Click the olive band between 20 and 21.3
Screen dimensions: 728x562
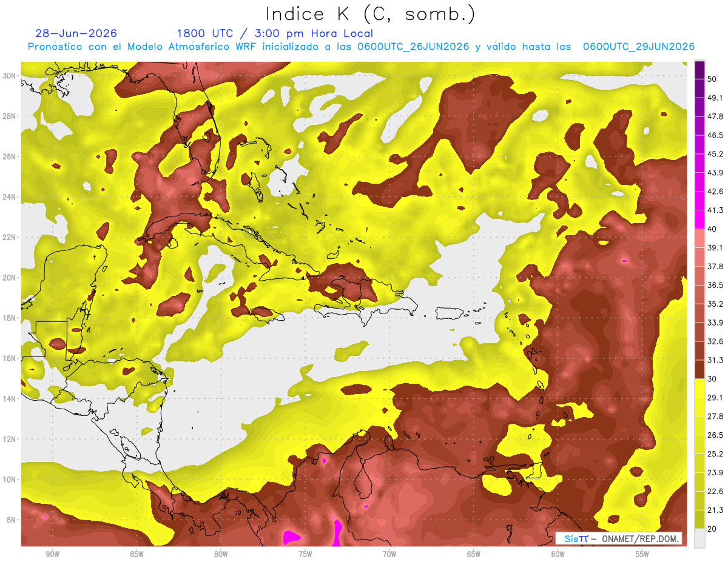pyautogui.click(x=699, y=520)
